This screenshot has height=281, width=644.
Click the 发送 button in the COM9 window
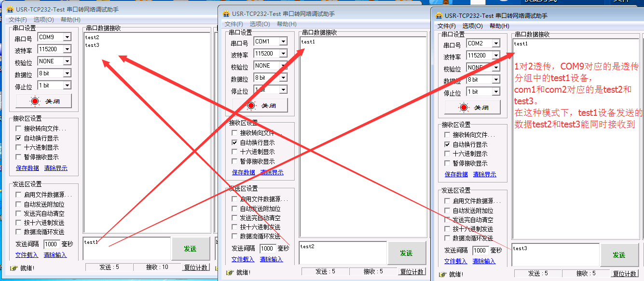[191, 249]
